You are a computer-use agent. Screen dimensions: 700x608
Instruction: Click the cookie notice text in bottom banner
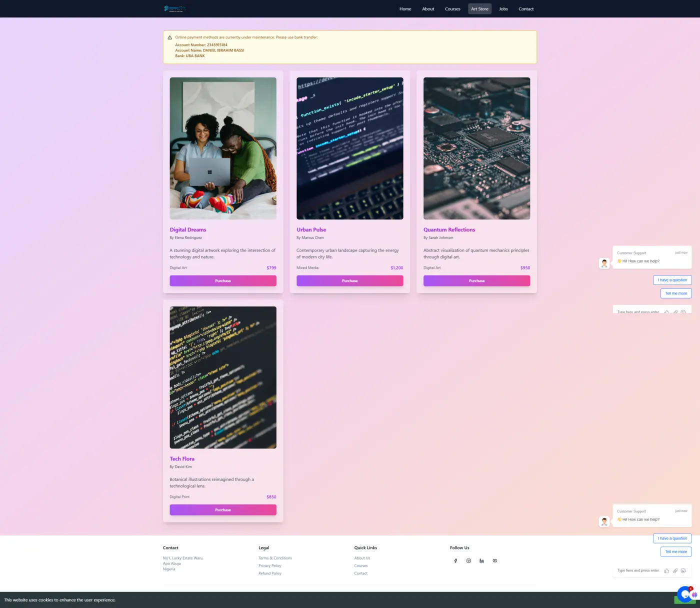[x=59, y=600]
